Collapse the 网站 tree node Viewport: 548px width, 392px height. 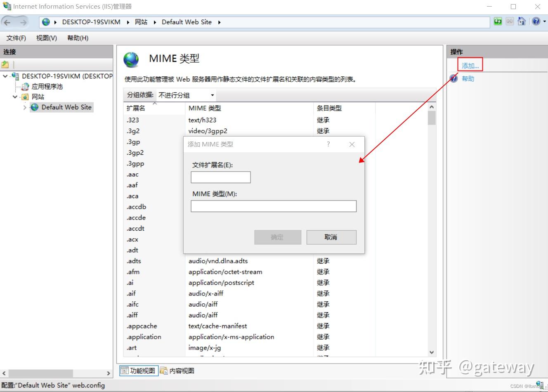coord(15,97)
